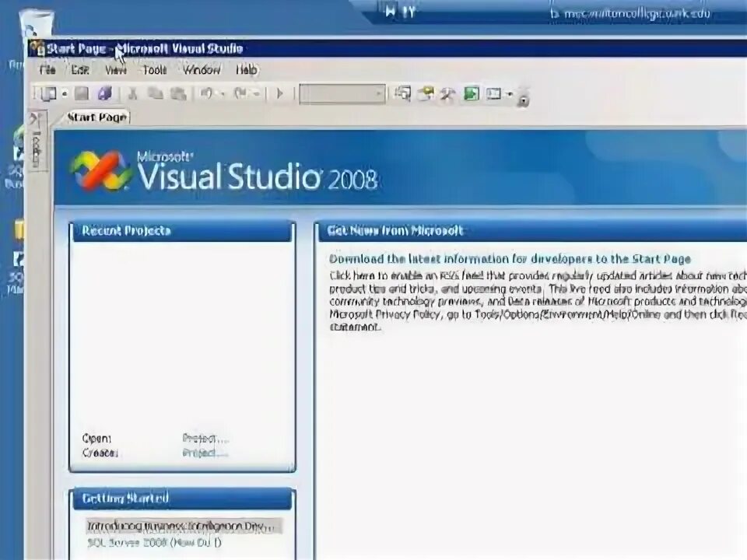The height and width of the screenshot is (560, 747).
Task: Open Solution Explorer from the toolbar
Action: (402, 93)
